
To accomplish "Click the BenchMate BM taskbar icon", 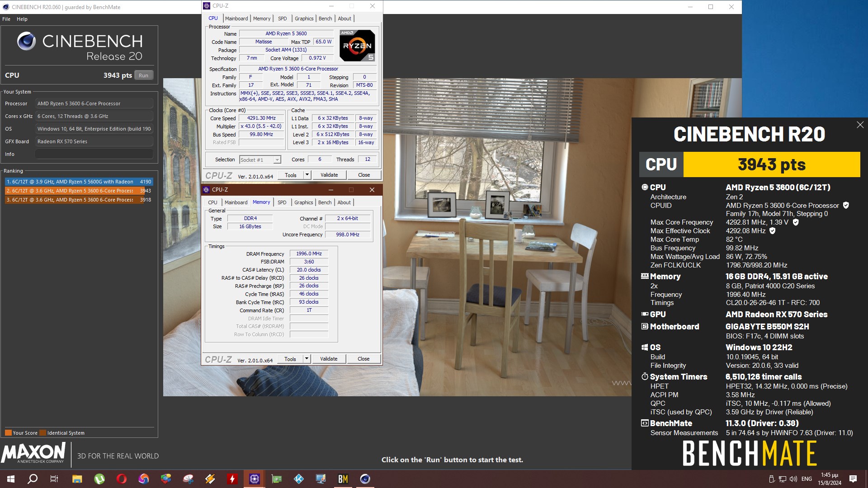I will (343, 479).
